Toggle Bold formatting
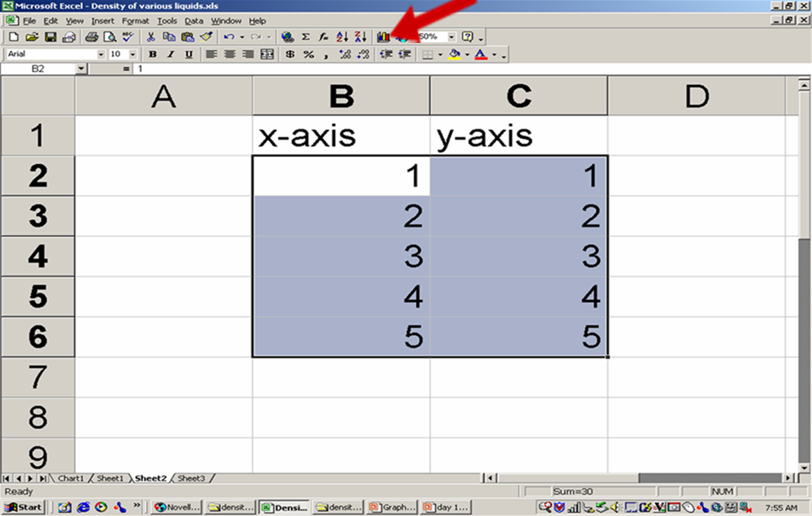Image resolution: width=812 pixels, height=516 pixels. [x=153, y=54]
